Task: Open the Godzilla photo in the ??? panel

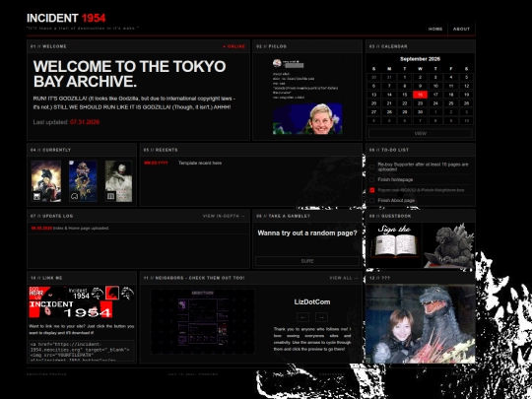Action: (x=420, y=324)
